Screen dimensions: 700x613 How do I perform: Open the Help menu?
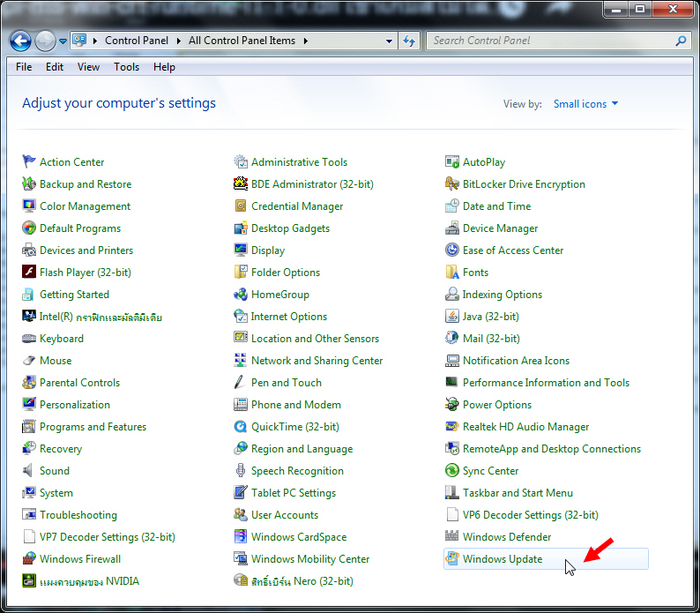click(164, 67)
